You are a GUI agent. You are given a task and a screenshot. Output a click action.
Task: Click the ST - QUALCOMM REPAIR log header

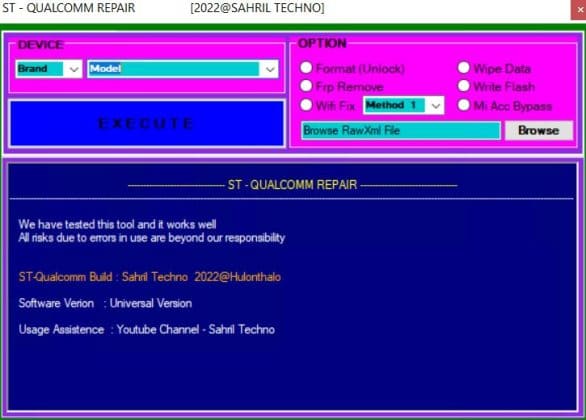(292, 185)
